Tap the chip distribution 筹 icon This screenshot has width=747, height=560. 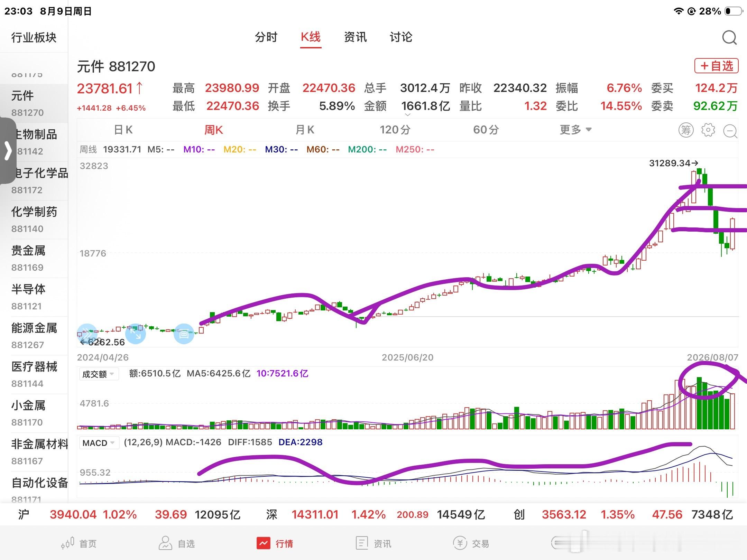pyautogui.click(x=686, y=130)
